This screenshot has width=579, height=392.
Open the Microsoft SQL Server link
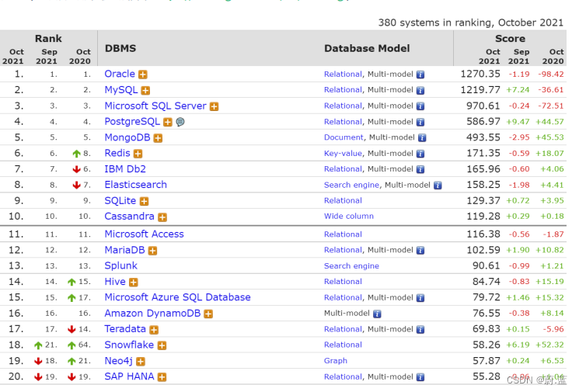click(155, 106)
